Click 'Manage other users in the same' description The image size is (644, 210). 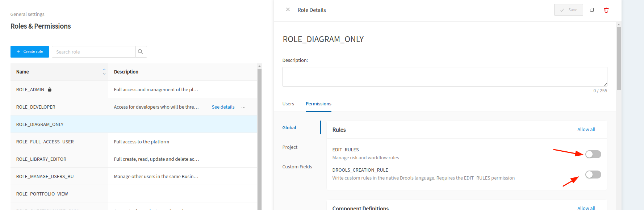point(156,176)
